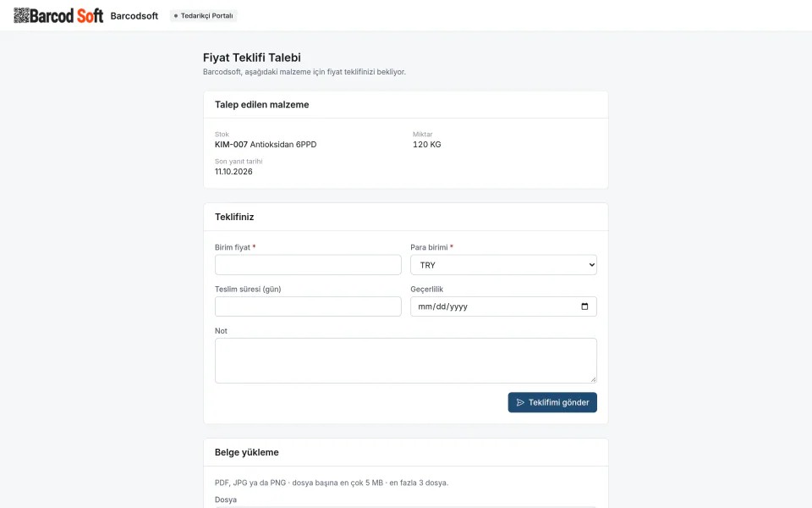The height and width of the screenshot is (508, 812).
Task: Click the Belge yükleme section header
Action: [x=246, y=452]
